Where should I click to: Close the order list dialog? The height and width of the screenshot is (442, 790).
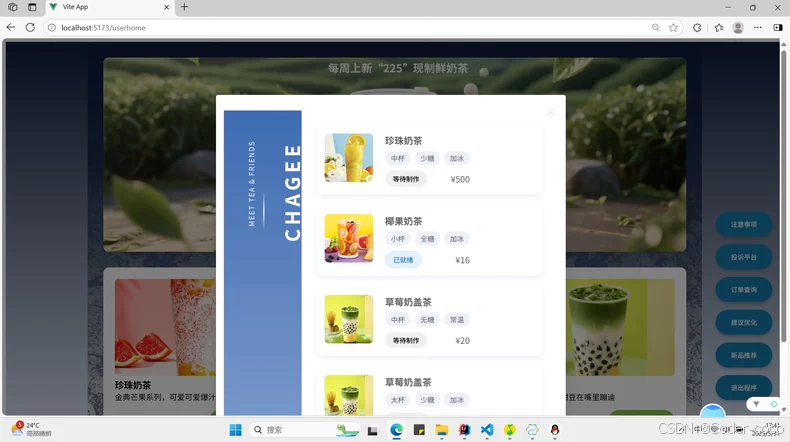[x=551, y=111]
